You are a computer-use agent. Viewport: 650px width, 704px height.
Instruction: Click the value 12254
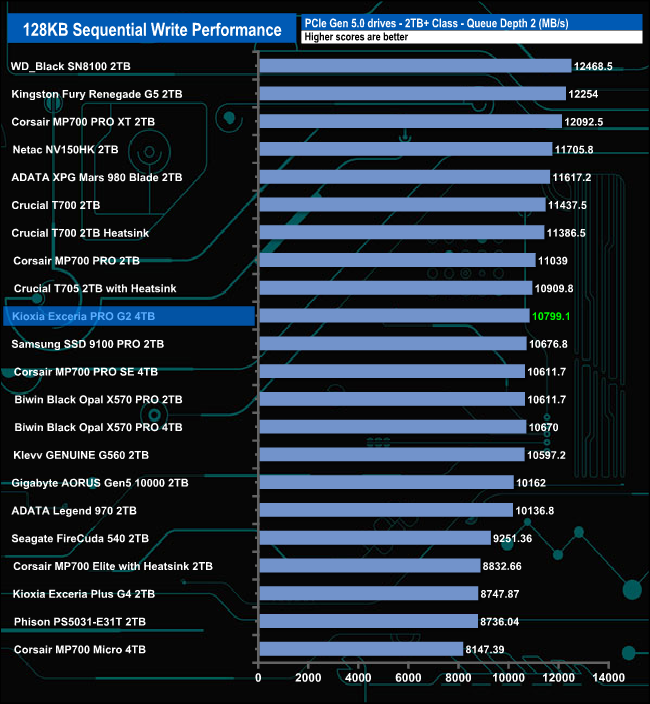(583, 94)
